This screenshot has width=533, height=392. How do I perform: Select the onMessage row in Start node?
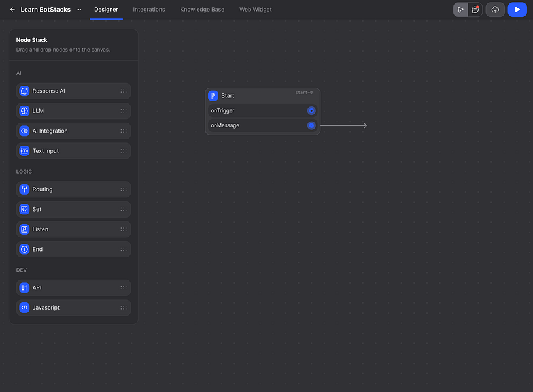click(x=262, y=125)
